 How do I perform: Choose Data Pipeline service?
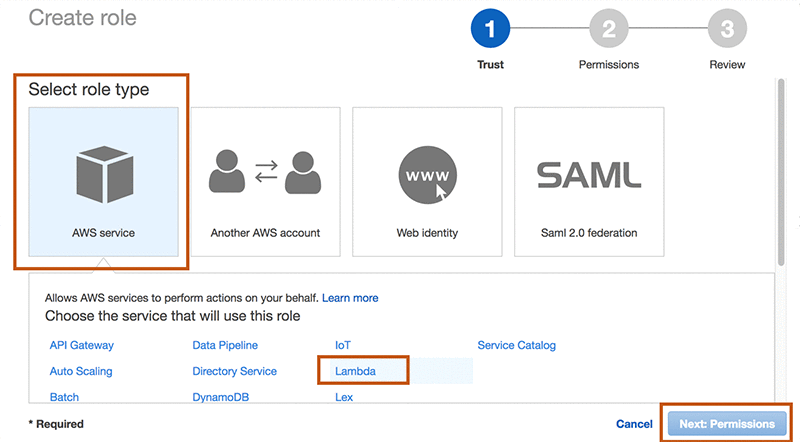coord(225,345)
